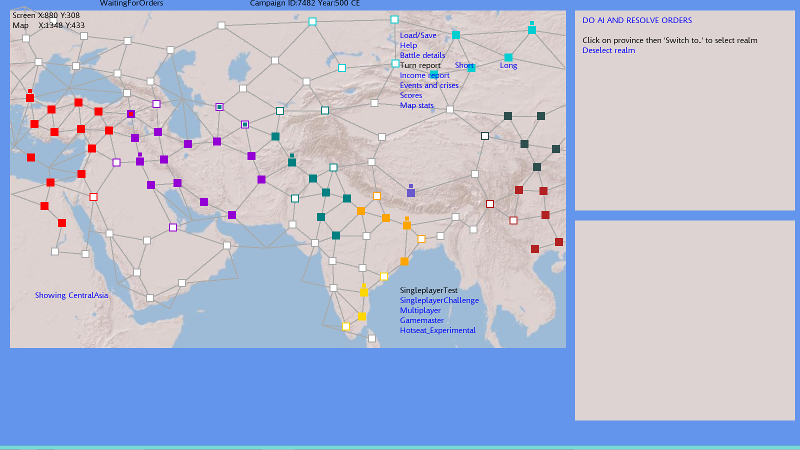
Task: Select Multiplayer game mode
Action: [420, 310]
